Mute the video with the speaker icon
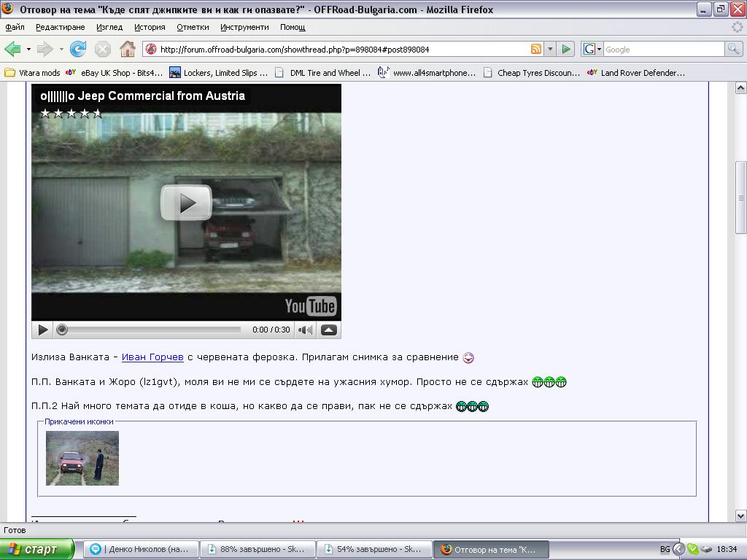This screenshot has height=560, width=747. point(305,330)
